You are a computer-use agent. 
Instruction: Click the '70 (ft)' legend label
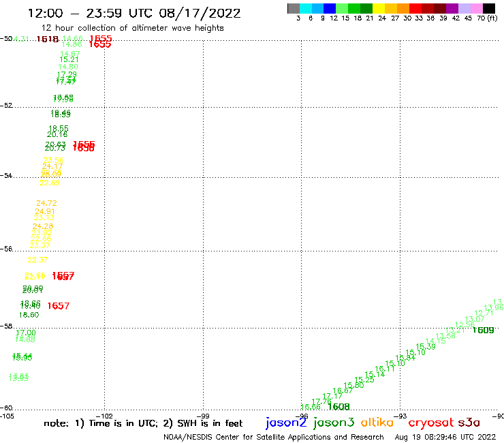click(x=487, y=18)
